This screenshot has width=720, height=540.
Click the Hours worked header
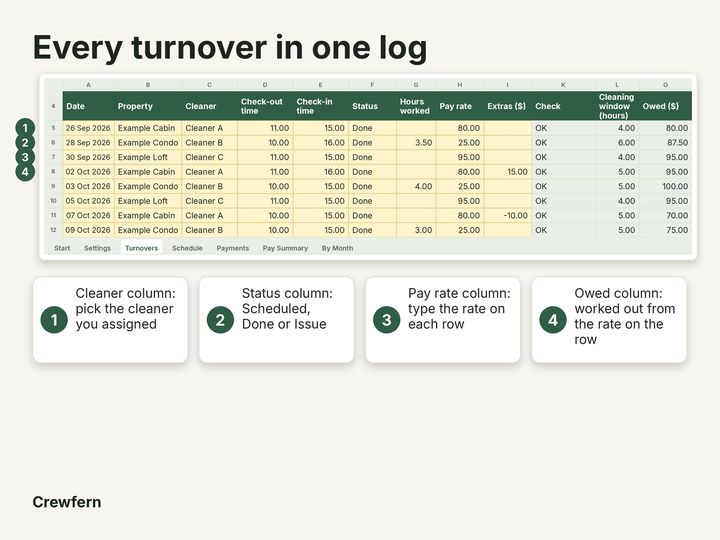pyautogui.click(x=416, y=106)
